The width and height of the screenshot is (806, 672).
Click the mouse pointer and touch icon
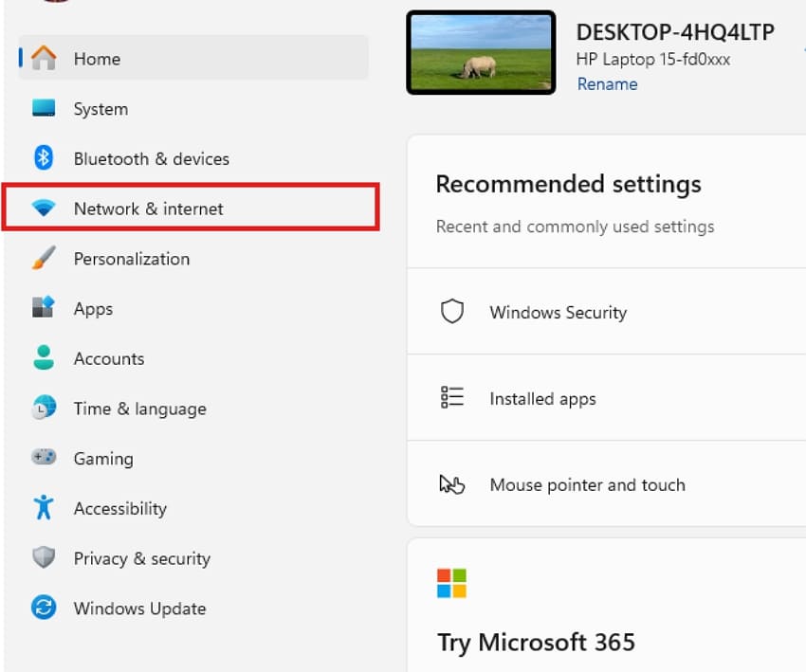pyautogui.click(x=452, y=484)
